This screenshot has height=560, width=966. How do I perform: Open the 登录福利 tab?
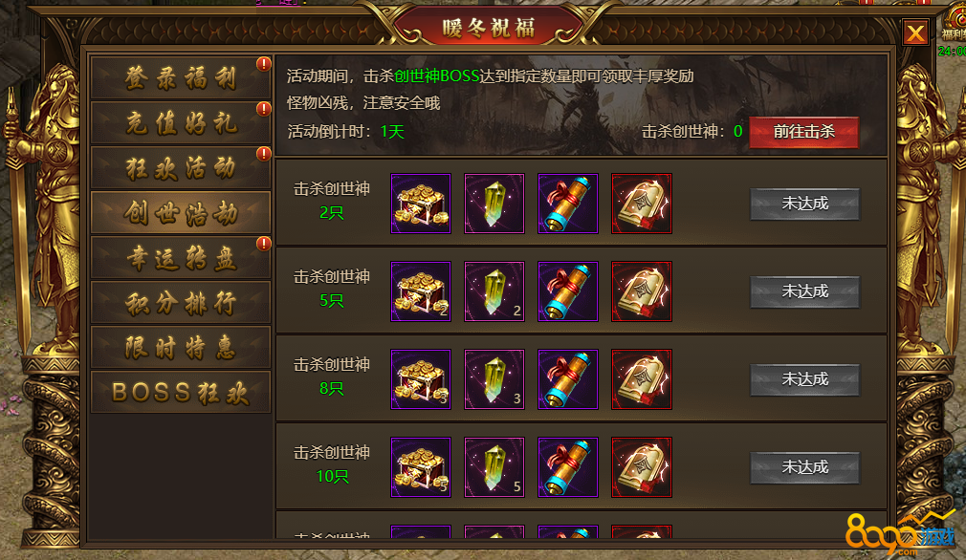point(181,78)
